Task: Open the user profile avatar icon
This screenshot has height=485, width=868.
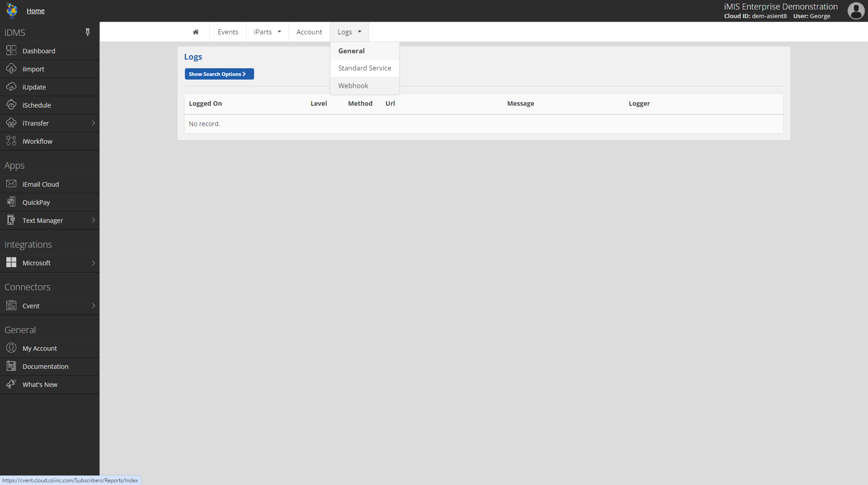Action: coord(855,11)
